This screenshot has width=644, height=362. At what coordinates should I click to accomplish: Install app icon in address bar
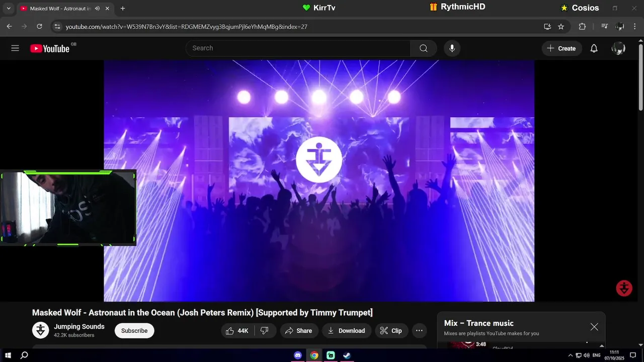click(547, 27)
